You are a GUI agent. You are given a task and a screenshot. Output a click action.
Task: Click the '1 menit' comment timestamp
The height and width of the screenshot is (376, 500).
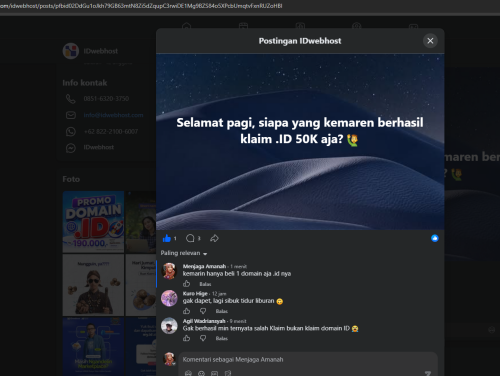(239, 267)
